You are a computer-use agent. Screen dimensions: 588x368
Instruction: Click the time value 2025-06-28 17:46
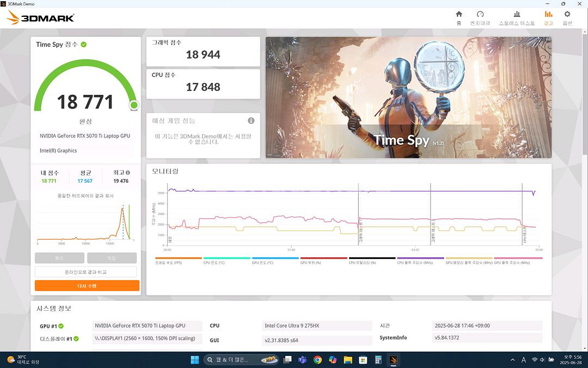click(x=487, y=326)
